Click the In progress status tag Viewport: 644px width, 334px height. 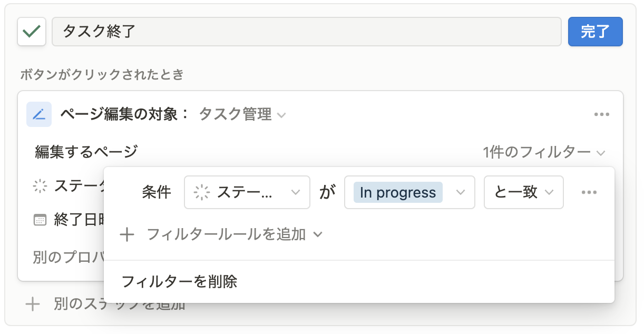tap(398, 193)
